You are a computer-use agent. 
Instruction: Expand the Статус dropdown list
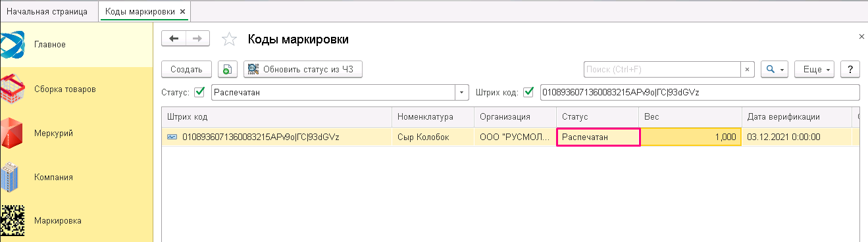(x=462, y=92)
